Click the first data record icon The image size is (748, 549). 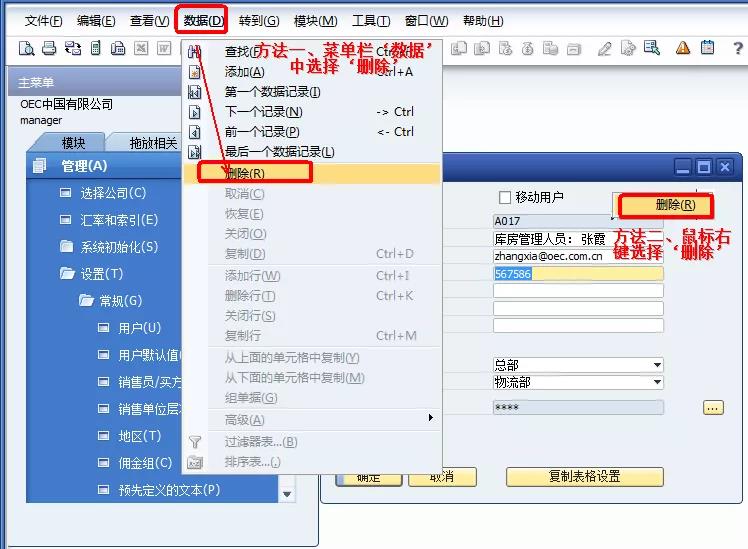coord(195,92)
